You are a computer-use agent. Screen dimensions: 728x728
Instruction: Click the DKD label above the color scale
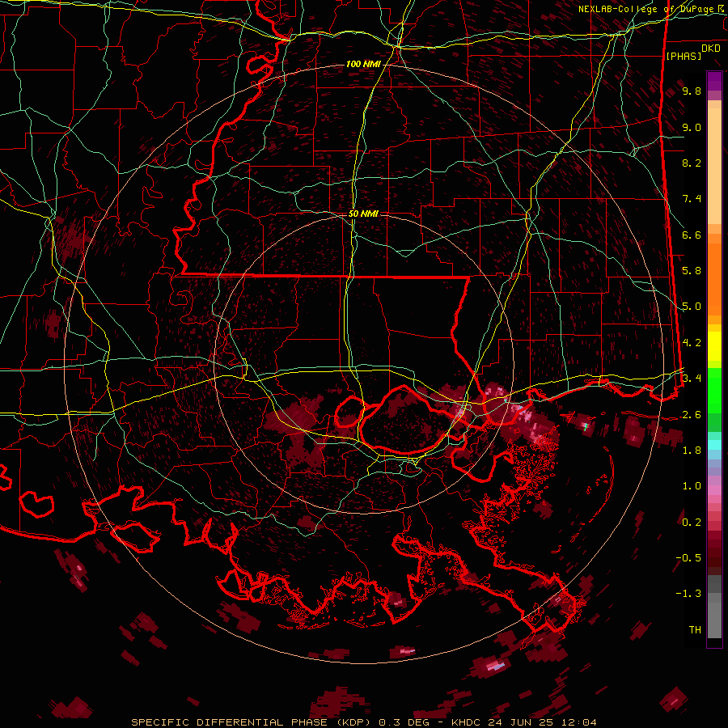coord(711,49)
